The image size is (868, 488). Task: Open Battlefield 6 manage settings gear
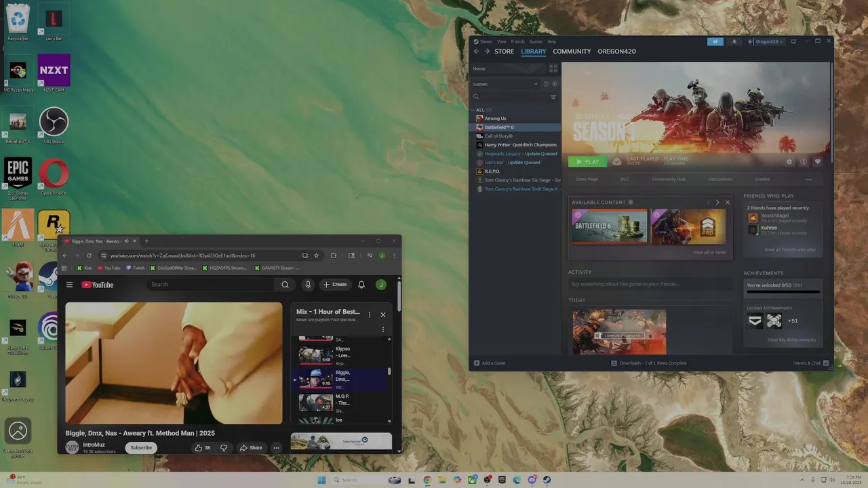click(789, 162)
